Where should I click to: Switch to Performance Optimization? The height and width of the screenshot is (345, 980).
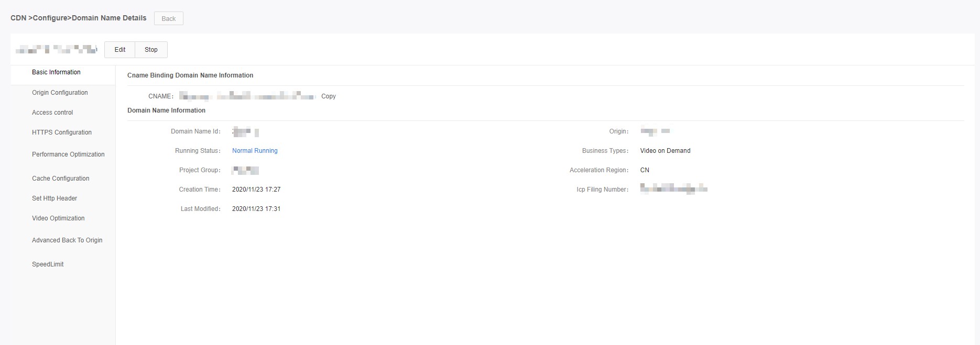[x=68, y=154]
